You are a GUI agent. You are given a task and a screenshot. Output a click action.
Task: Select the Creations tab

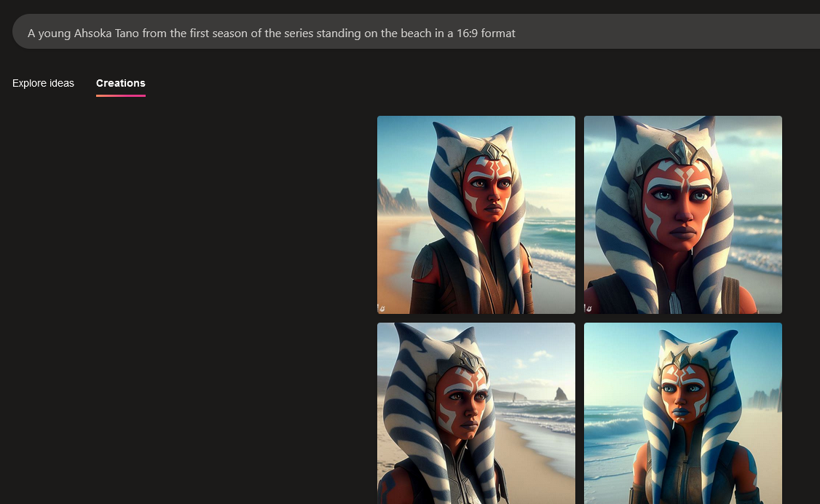(121, 84)
